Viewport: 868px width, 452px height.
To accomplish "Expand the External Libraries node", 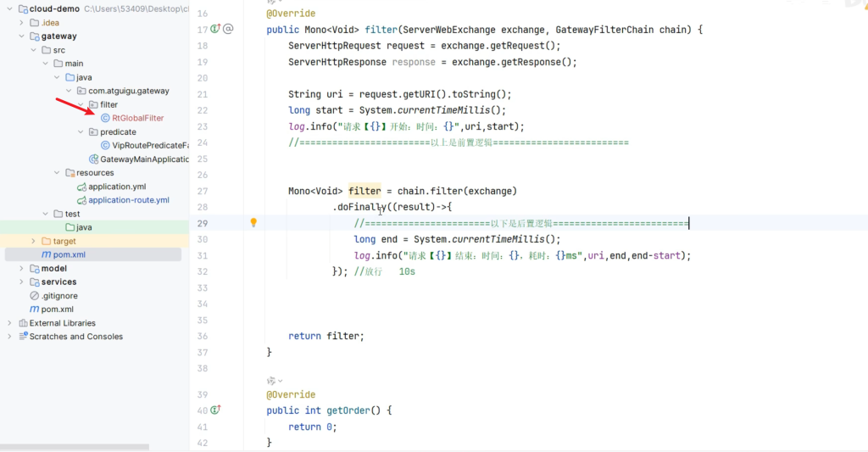I will [x=10, y=323].
